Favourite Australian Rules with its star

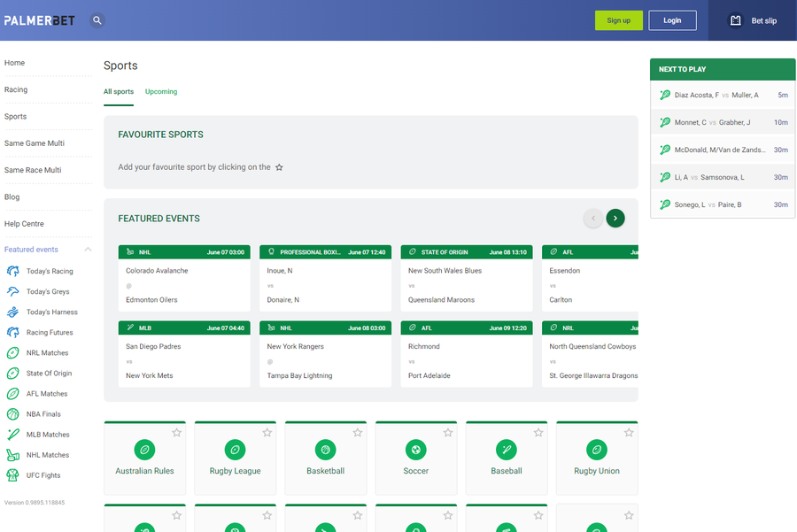[x=176, y=433]
